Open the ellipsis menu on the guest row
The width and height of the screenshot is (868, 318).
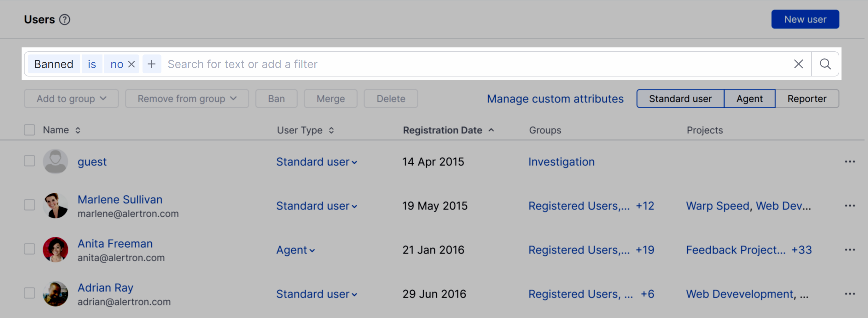click(850, 162)
